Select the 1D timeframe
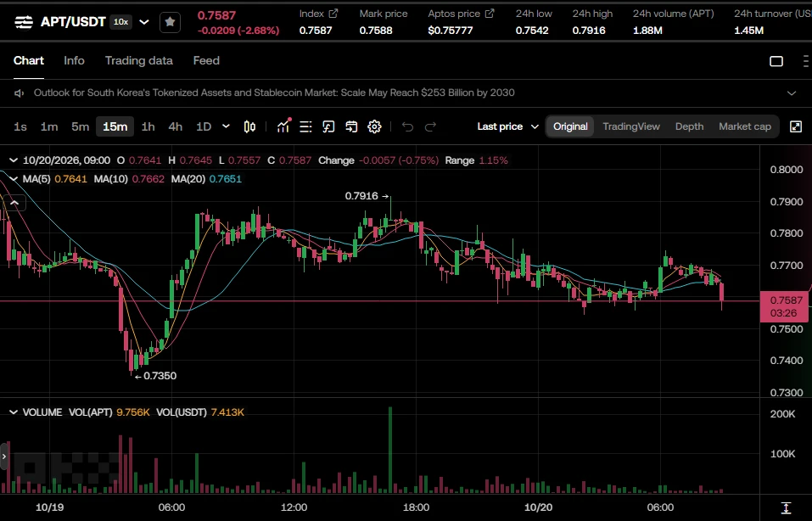 pyautogui.click(x=204, y=126)
